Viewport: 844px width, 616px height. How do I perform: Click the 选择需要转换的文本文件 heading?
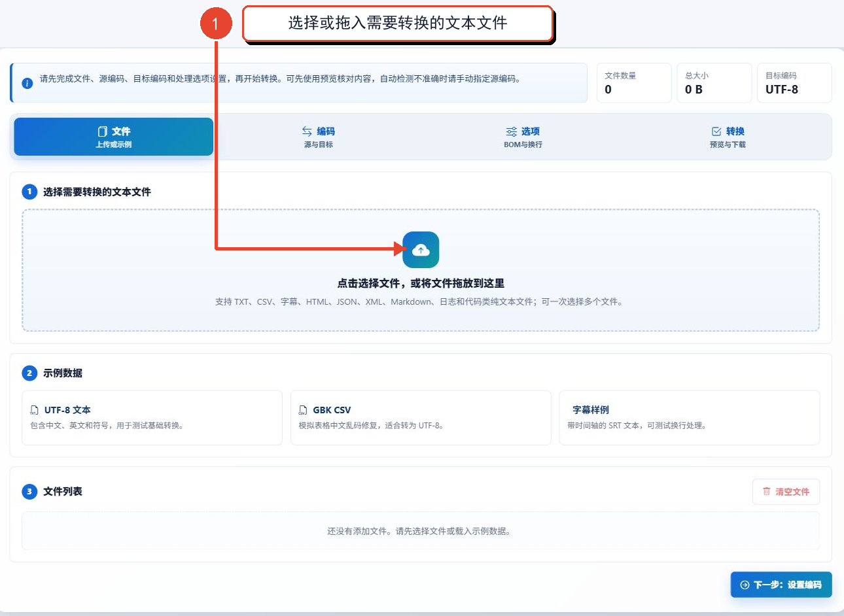[x=97, y=192]
